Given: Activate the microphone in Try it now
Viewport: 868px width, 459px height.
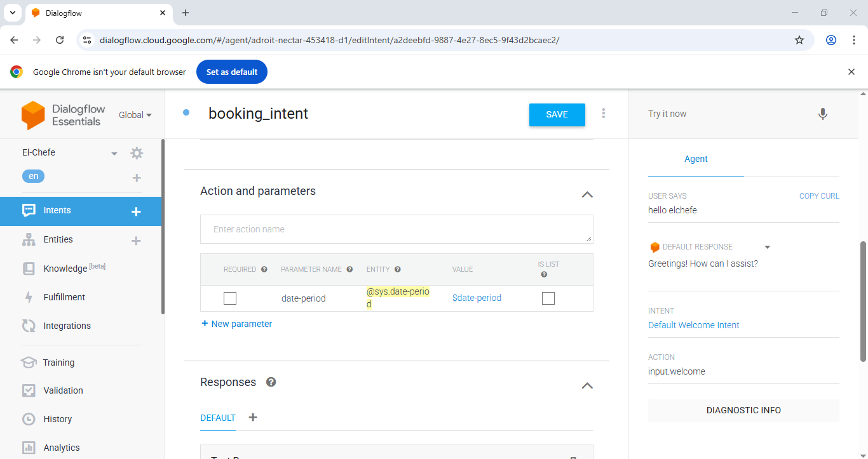Looking at the screenshot, I should point(822,114).
